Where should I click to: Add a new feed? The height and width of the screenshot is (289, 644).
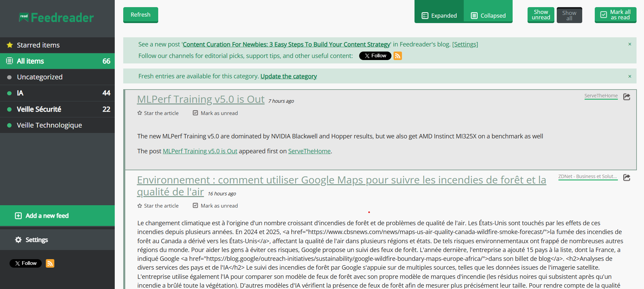tap(47, 216)
